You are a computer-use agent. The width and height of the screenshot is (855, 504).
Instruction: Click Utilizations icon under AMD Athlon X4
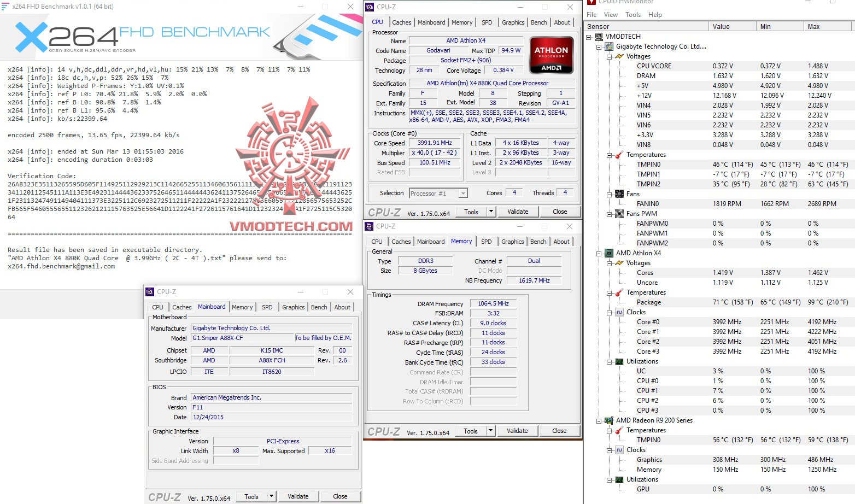coord(619,361)
